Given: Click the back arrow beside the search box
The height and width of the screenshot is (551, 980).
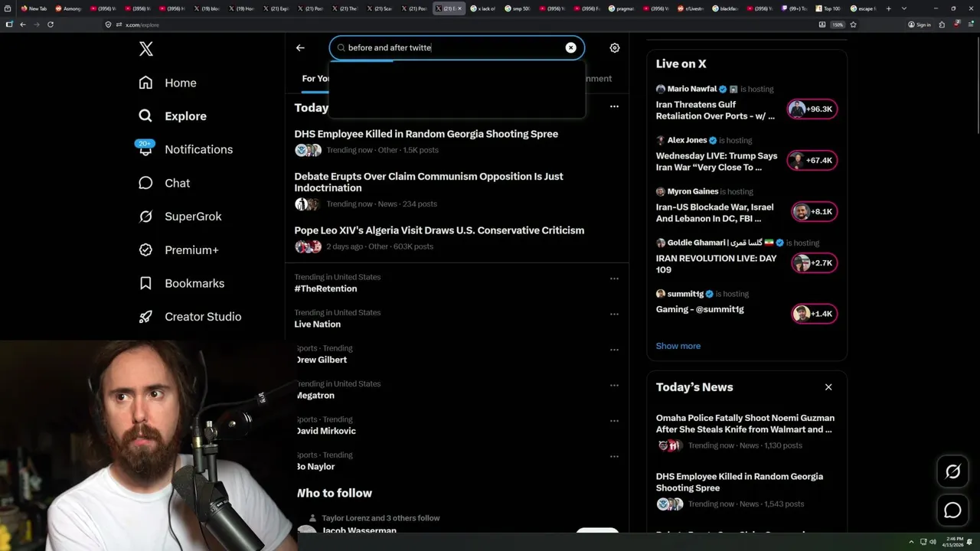Looking at the screenshot, I should pyautogui.click(x=300, y=47).
